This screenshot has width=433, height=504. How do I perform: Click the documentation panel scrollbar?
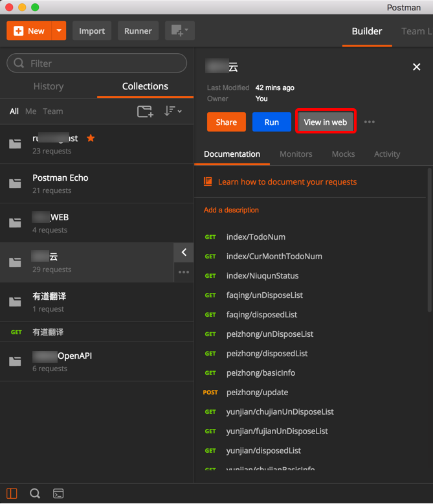[x=430, y=240]
